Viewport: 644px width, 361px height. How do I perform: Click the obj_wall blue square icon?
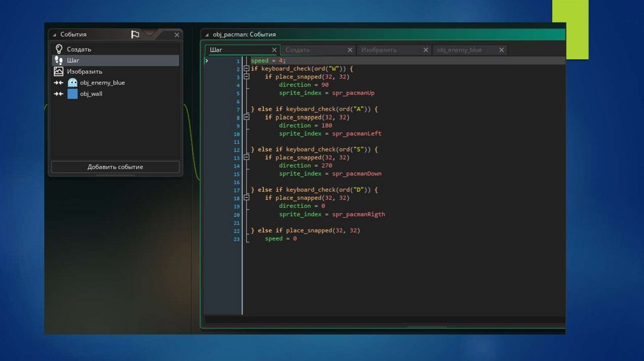(x=73, y=94)
